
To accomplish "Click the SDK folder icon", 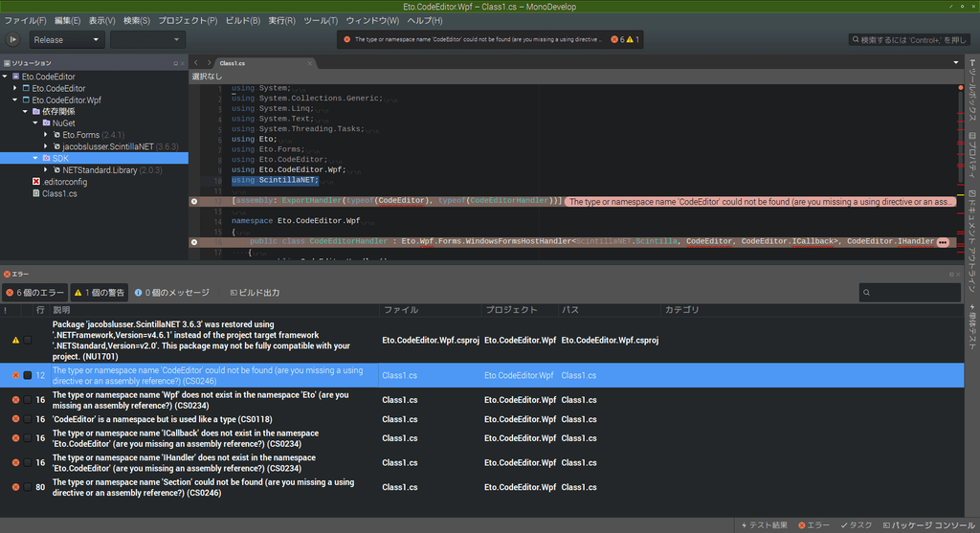I will pos(46,158).
